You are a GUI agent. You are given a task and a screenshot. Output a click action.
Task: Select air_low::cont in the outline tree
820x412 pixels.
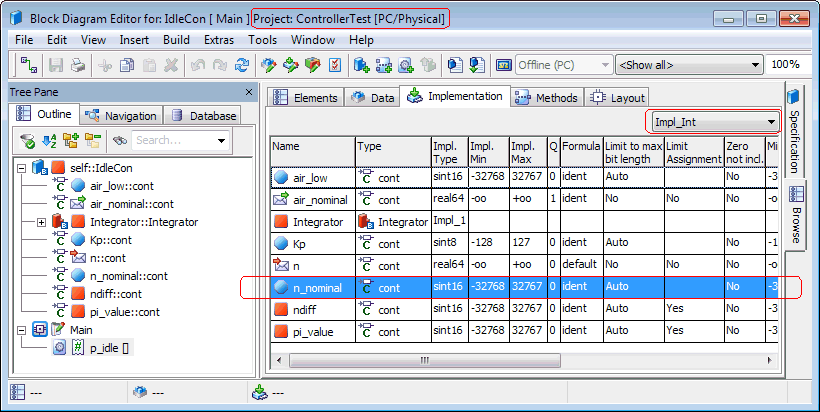pos(121,186)
